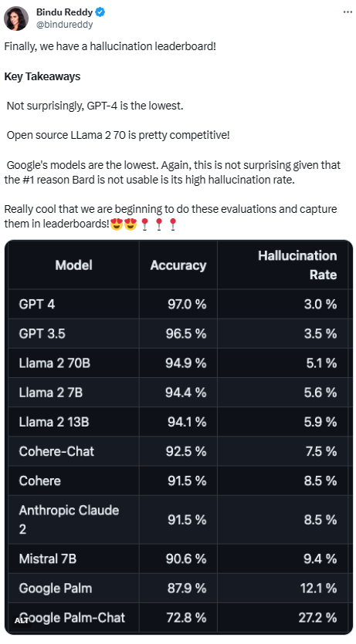Select the GPT 4 table row
Image resolution: width=356 pixels, height=644 pixels.
coord(178,304)
